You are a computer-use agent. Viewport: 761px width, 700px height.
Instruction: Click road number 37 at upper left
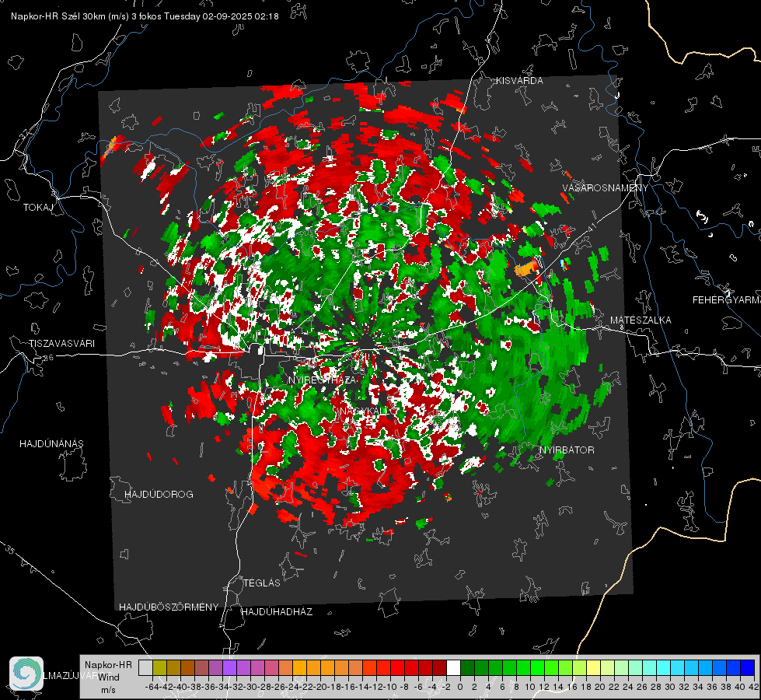pos(24,133)
